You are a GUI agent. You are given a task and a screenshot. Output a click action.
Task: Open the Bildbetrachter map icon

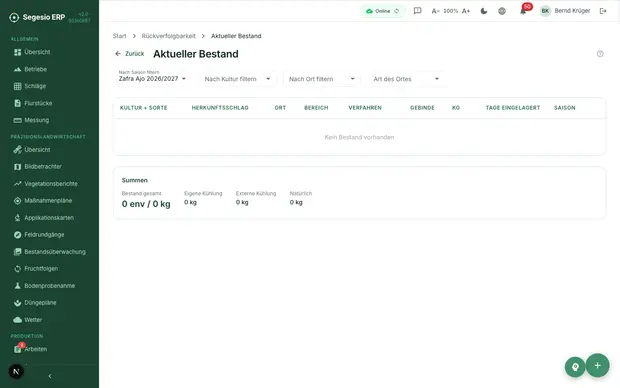pyautogui.click(x=17, y=167)
